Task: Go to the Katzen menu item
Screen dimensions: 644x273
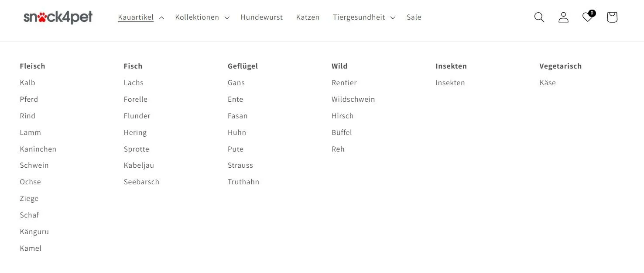Action: click(x=308, y=17)
